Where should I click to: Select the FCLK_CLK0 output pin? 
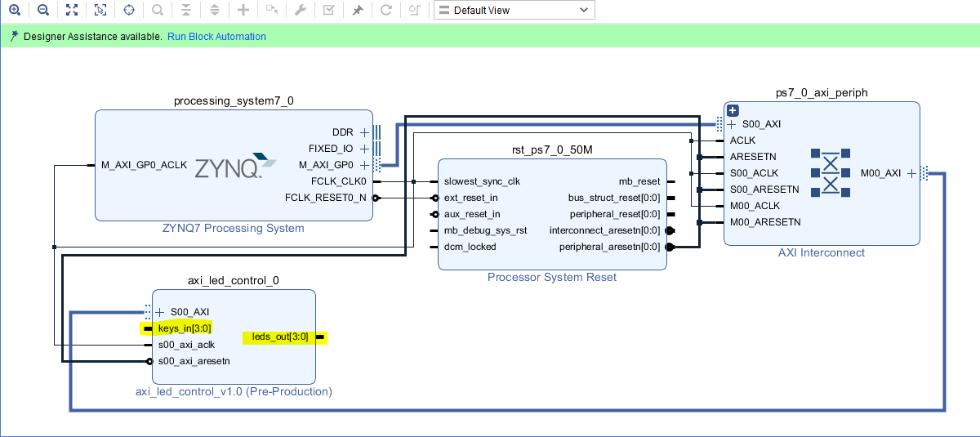(x=339, y=181)
